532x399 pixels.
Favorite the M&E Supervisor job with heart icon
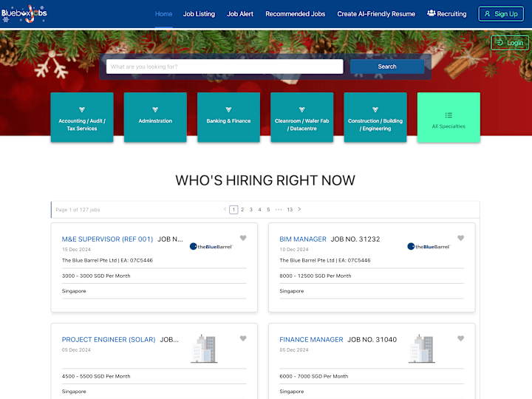click(243, 238)
